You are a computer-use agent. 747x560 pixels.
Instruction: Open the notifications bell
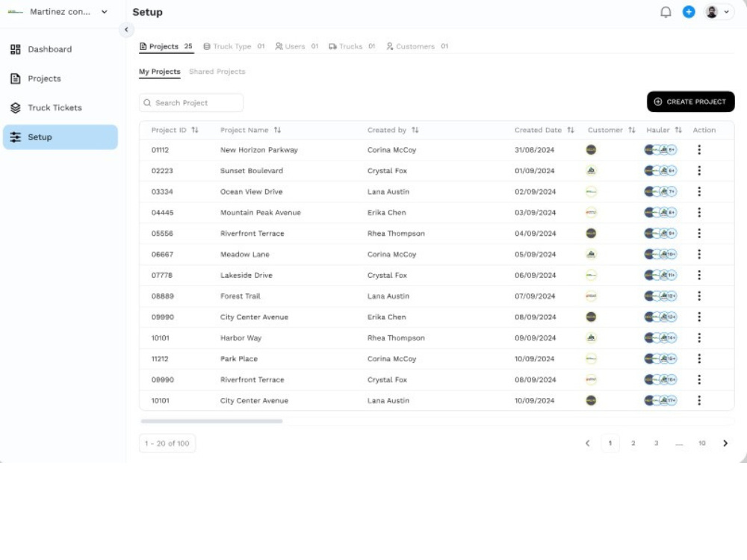tap(666, 12)
